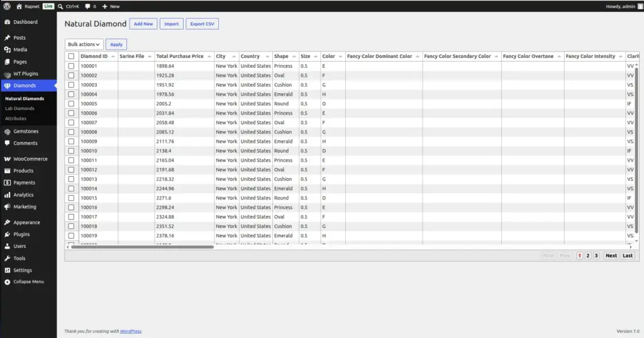Select the checkbox for diamond 100010
The width and height of the screenshot is (644, 338).
click(71, 151)
